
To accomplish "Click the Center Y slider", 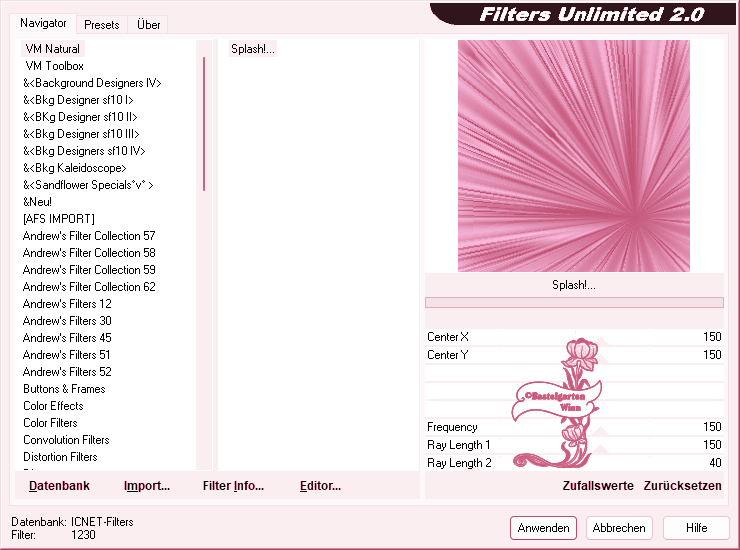I will [574, 355].
